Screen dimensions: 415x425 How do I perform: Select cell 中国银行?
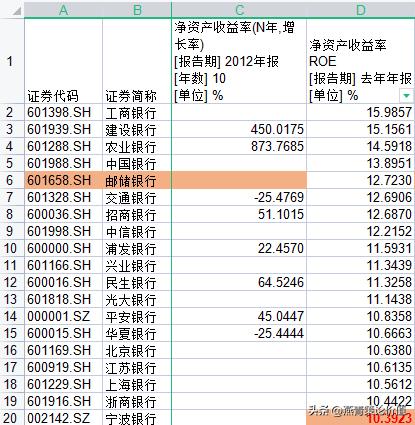[137, 163]
